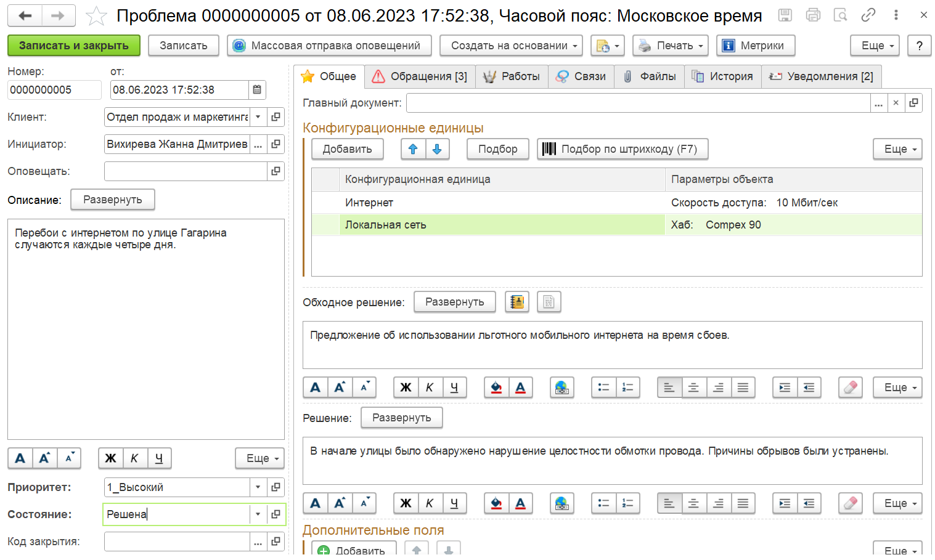
Task: Click the favorites star icon in the title
Action: click(96, 16)
